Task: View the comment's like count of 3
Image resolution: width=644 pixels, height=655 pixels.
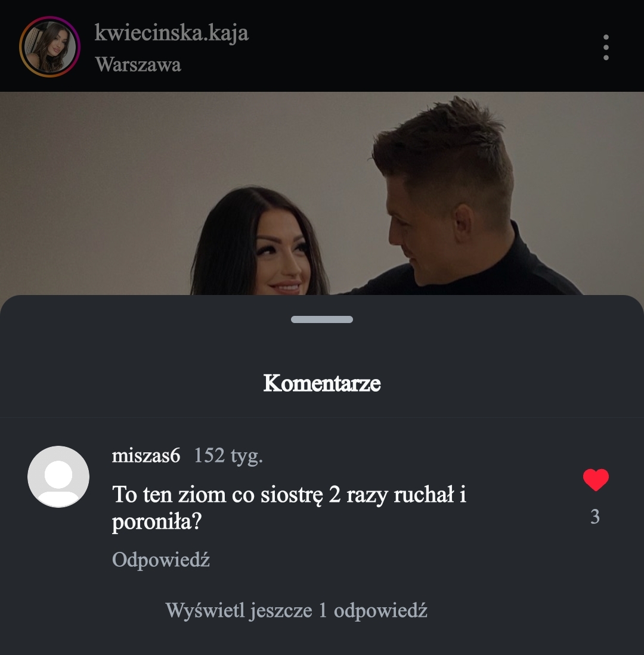Action: click(x=595, y=517)
